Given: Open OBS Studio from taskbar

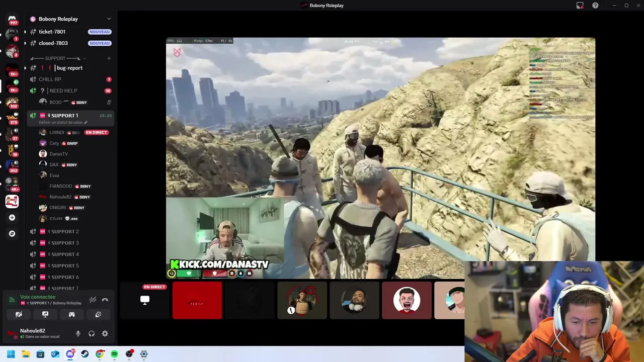Looking at the screenshot, I should pos(129,354).
